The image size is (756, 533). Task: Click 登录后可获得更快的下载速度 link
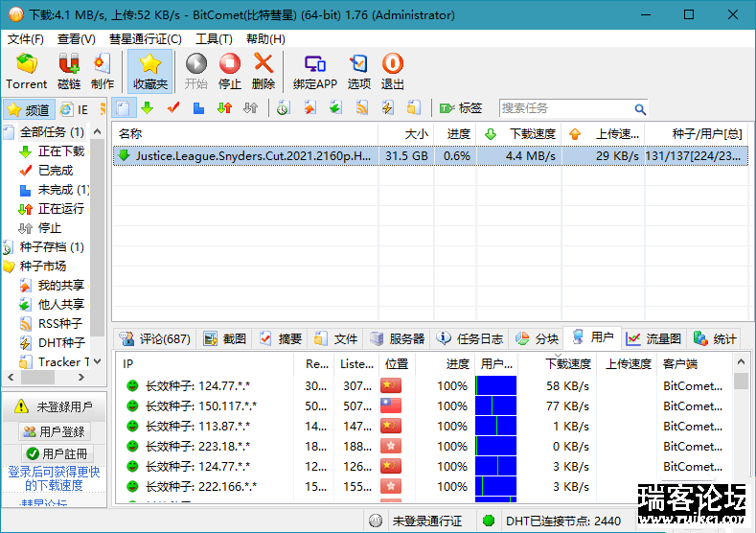pos(54,478)
